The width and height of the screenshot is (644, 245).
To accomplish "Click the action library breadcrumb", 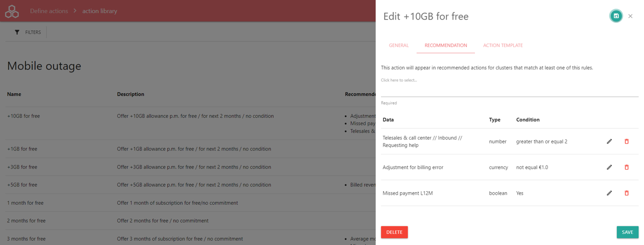I will pos(100,11).
